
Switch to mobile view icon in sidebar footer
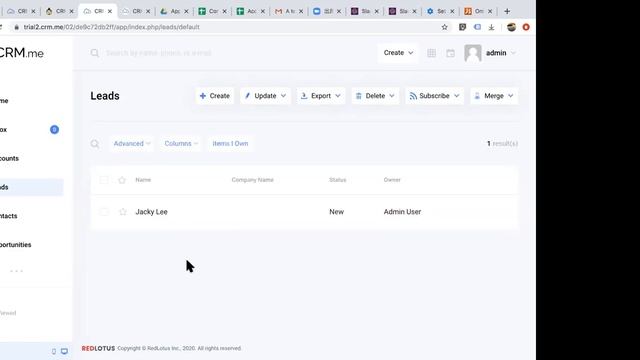click(x=54, y=351)
